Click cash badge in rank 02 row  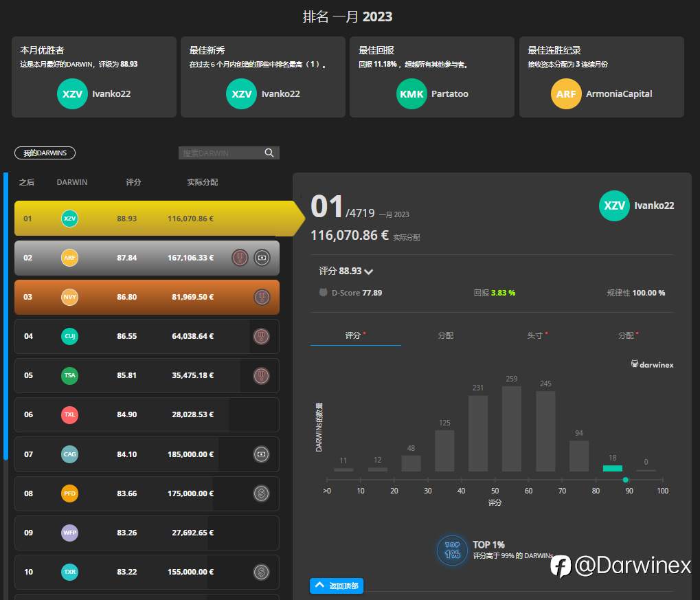pyautogui.click(x=262, y=258)
